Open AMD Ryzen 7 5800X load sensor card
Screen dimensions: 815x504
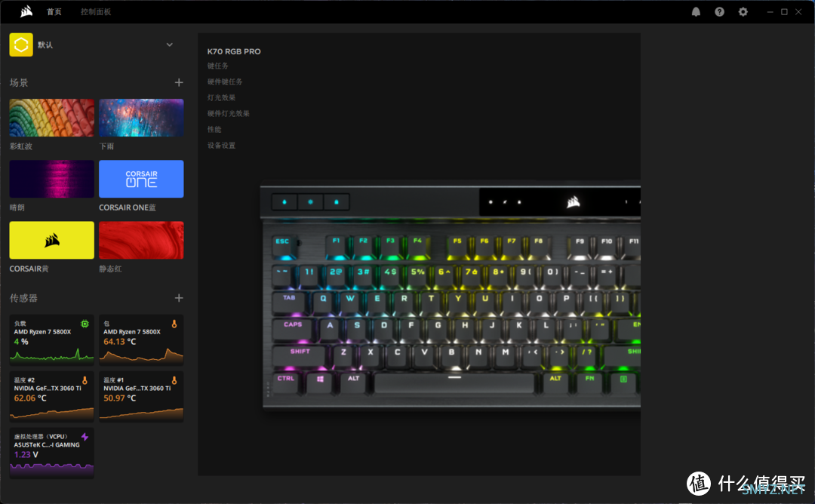click(51, 340)
